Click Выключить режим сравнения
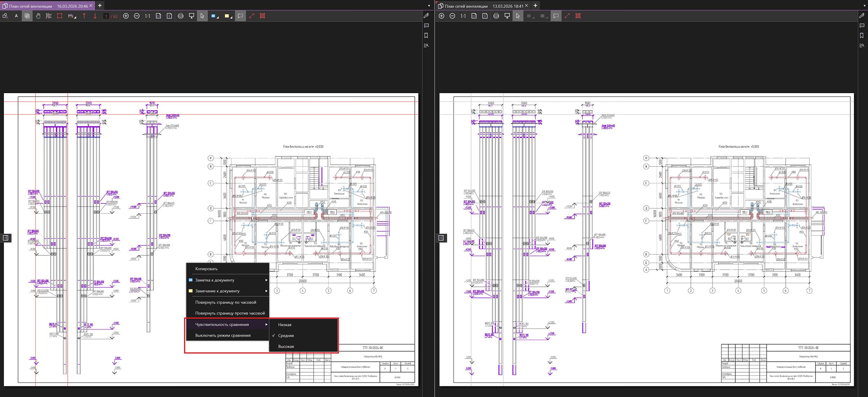 pyautogui.click(x=223, y=336)
